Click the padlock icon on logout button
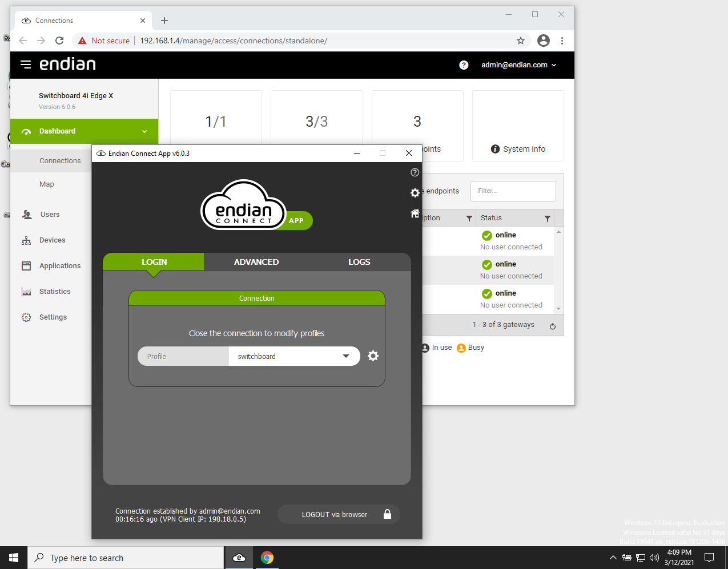 click(x=387, y=514)
